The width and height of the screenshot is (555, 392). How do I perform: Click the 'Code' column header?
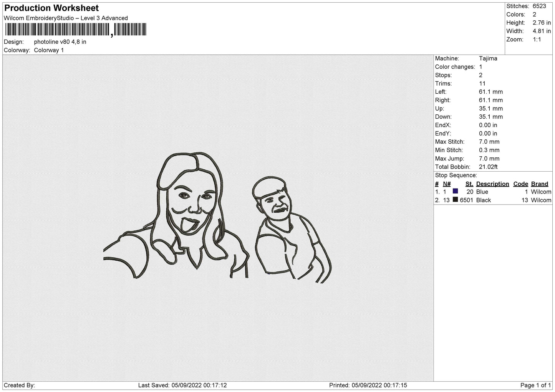click(x=521, y=184)
